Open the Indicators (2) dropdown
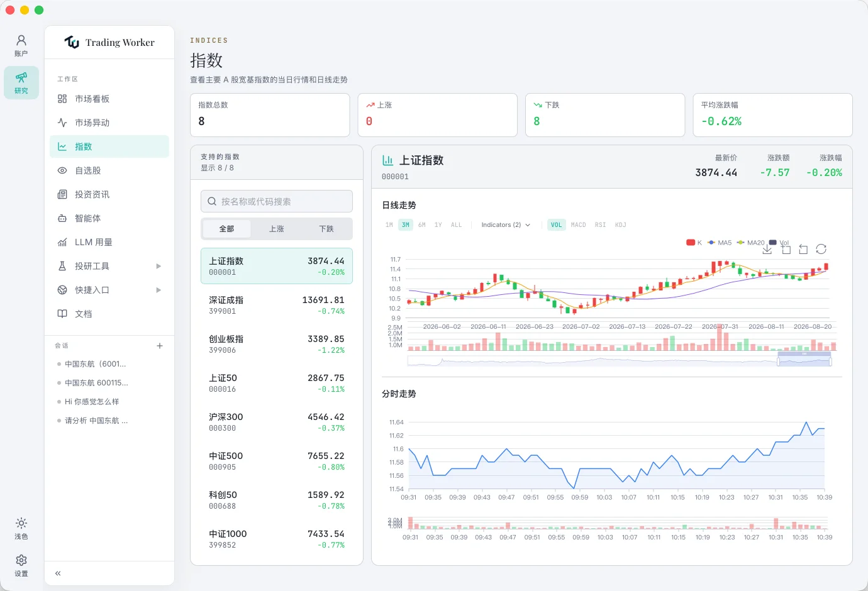This screenshot has height=591, width=868. pos(506,225)
